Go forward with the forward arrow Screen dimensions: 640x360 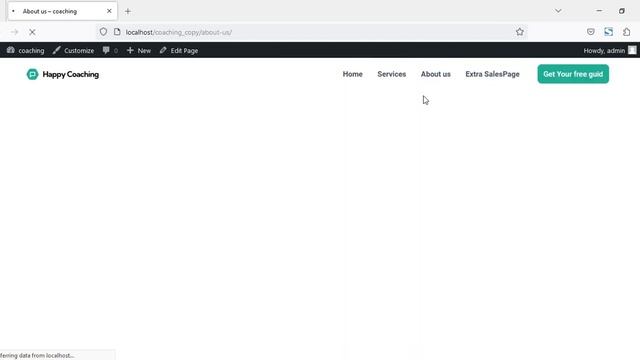click(x=15, y=32)
